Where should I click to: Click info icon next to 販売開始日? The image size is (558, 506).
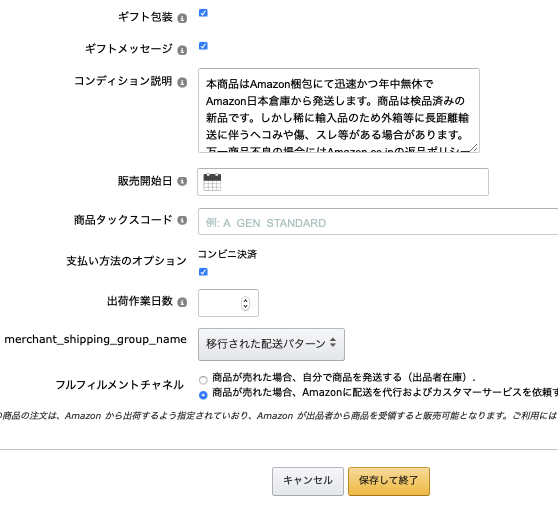click(182, 181)
